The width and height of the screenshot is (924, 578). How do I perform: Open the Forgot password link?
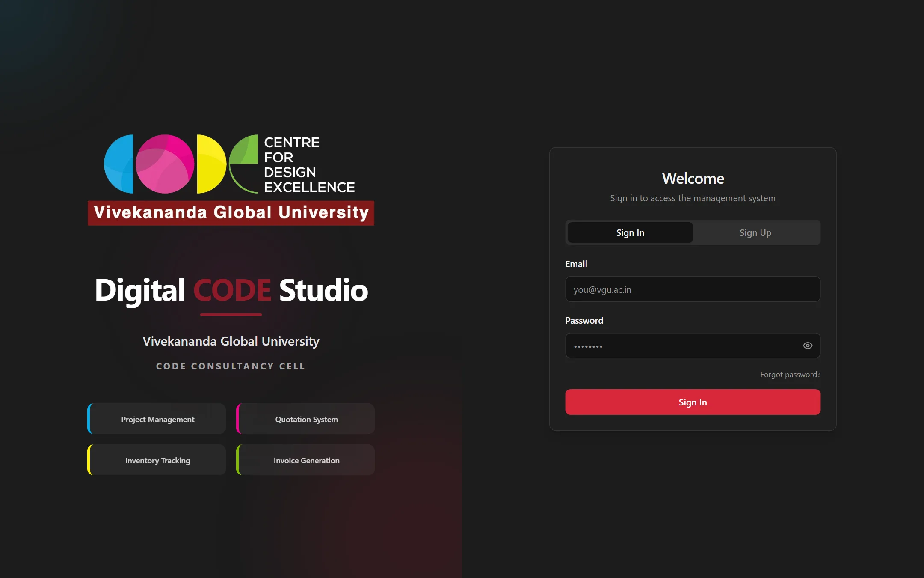pos(790,375)
